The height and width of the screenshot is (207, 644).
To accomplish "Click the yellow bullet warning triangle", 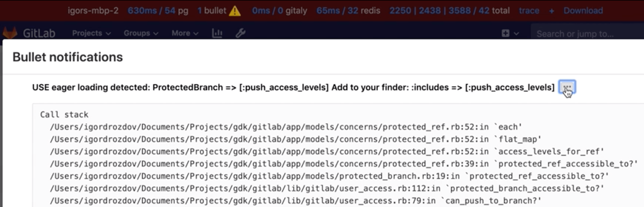I will pos(235,11).
